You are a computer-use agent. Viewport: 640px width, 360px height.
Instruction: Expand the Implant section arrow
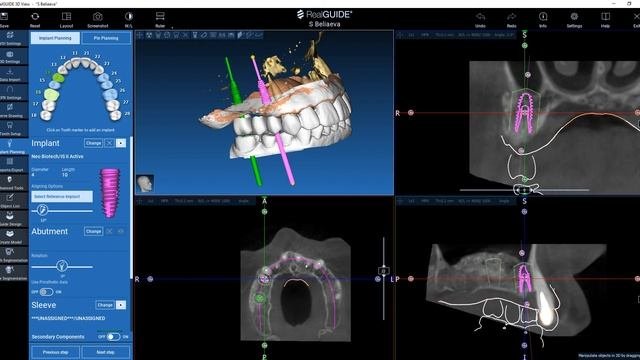click(x=121, y=143)
